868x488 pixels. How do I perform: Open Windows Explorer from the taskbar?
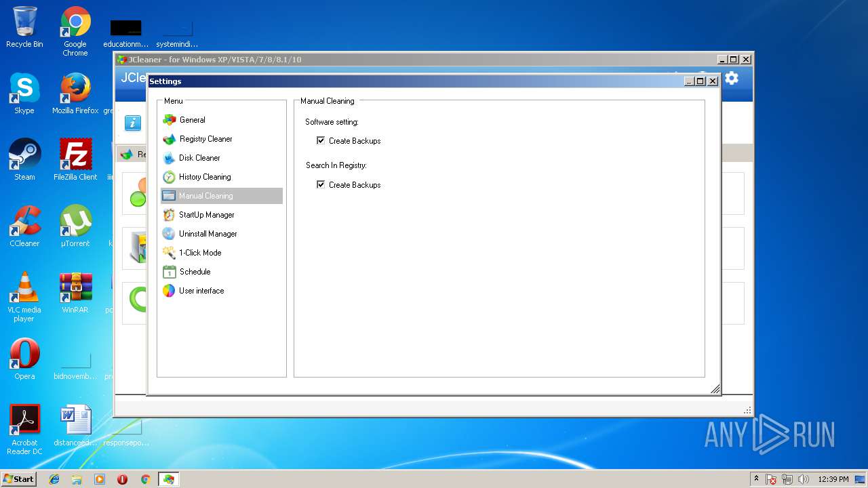[x=77, y=479]
